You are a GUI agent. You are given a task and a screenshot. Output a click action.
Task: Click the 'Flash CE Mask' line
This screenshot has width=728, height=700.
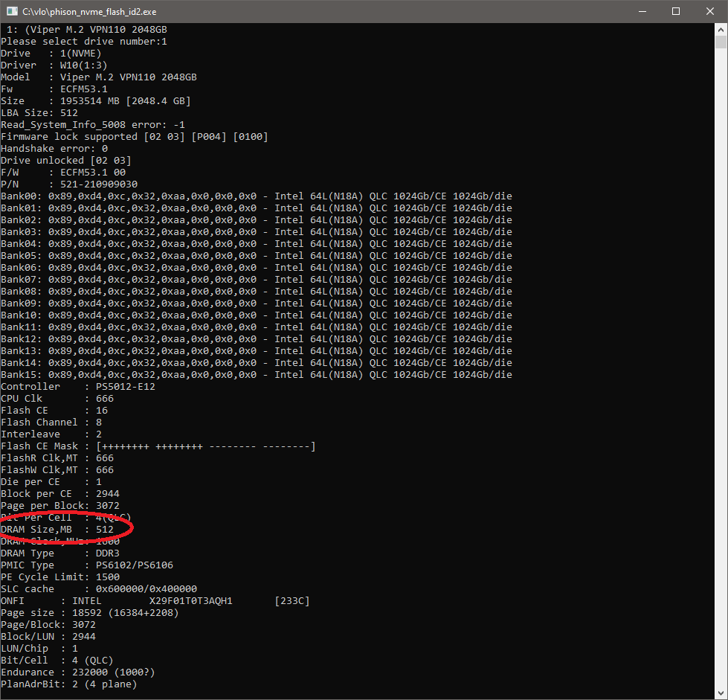coord(158,446)
